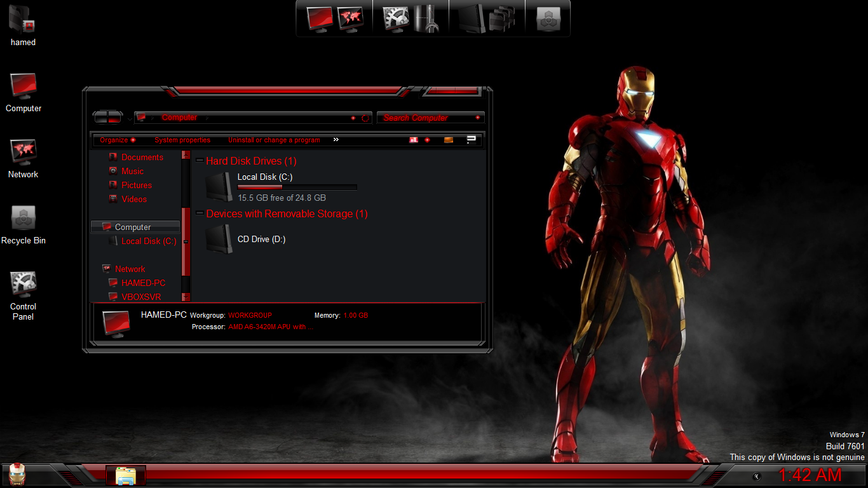Click the help icon in Explorer toolbar
This screenshot has height=488, width=868.
pos(471,140)
